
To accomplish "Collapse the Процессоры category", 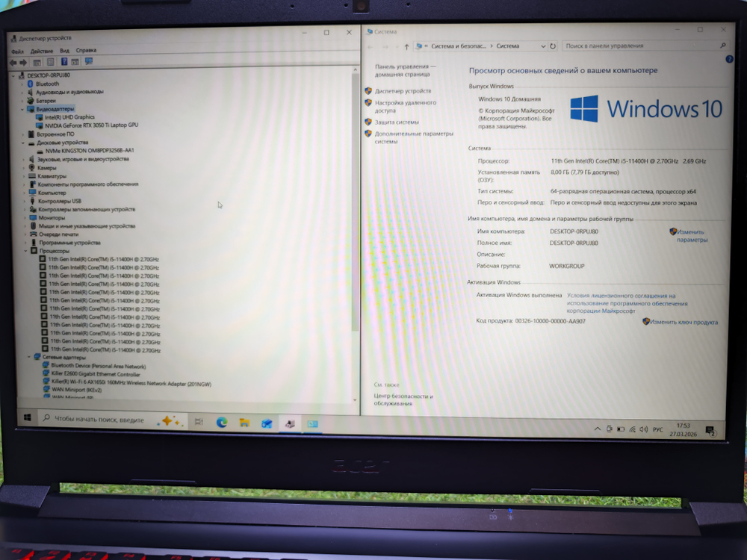I will [x=25, y=251].
